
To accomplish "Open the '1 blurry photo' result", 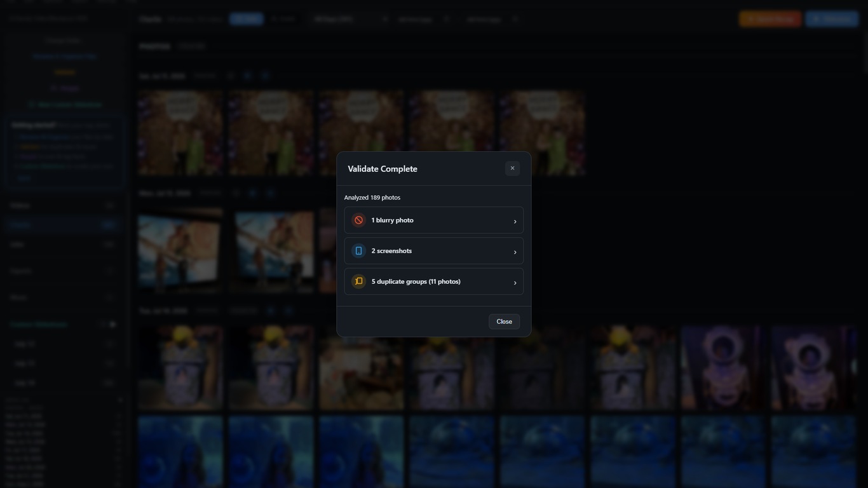I will [x=434, y=220].
